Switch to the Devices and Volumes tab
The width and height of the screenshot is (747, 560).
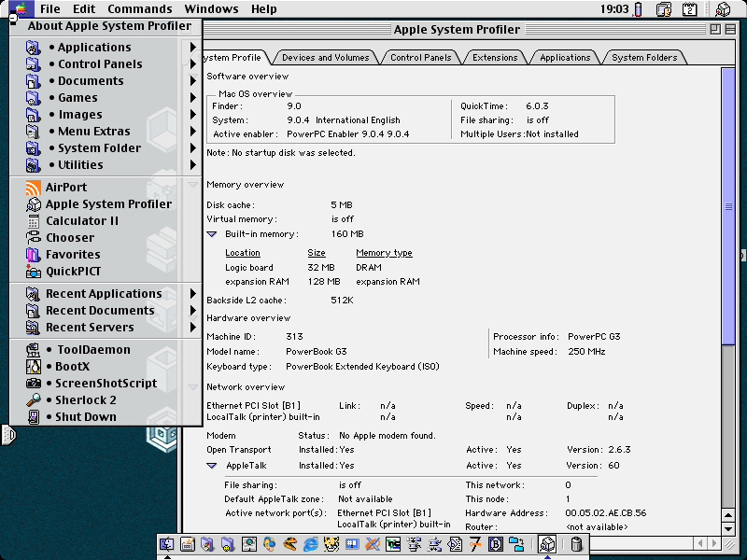(325, 58)
